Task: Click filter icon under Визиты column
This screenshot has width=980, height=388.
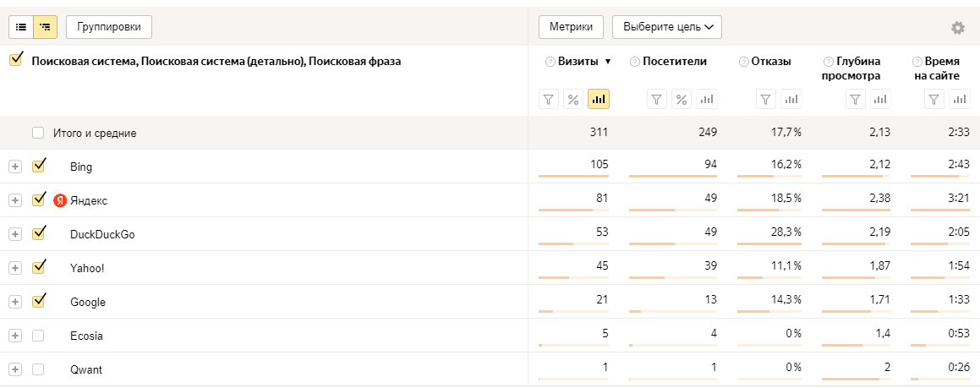Action: coord(549,99)
